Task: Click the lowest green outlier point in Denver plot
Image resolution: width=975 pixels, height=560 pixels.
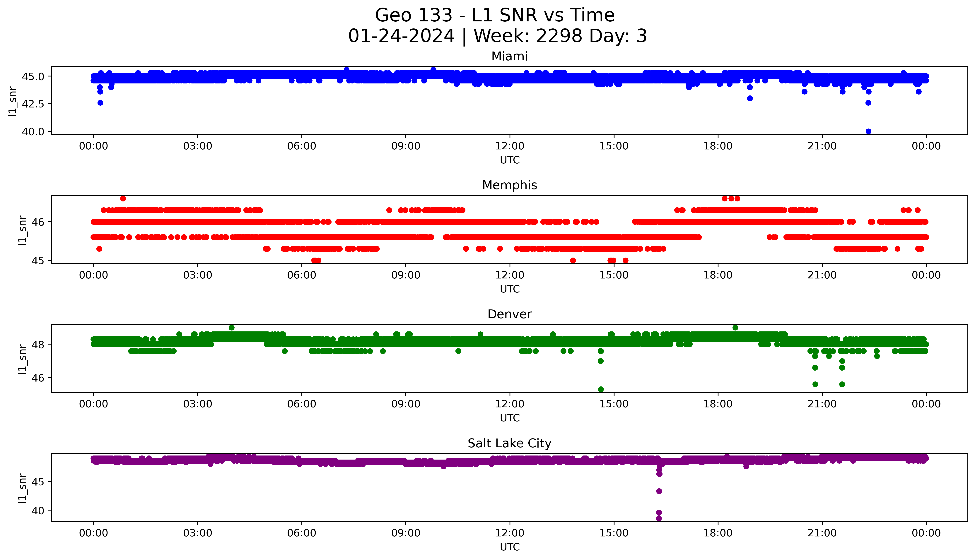Action: tap(601, 389)
